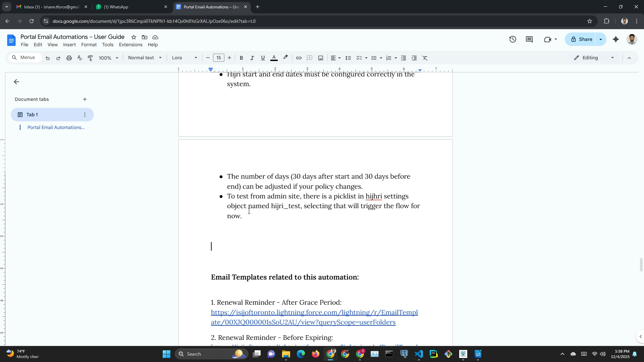Open the comments panel icon
Viewport: 644px width, 362px height.
pyautogui.click(x=529, y=39)
